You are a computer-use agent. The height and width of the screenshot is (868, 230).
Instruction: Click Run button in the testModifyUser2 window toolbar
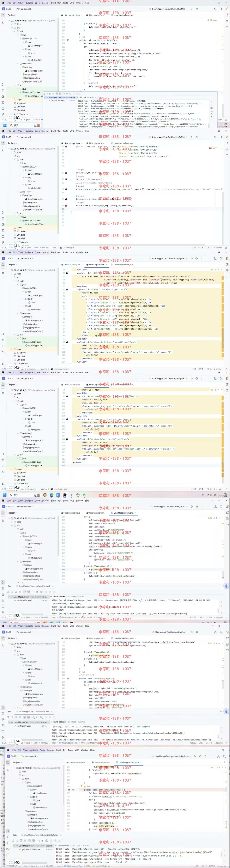[x=192, y=506]
